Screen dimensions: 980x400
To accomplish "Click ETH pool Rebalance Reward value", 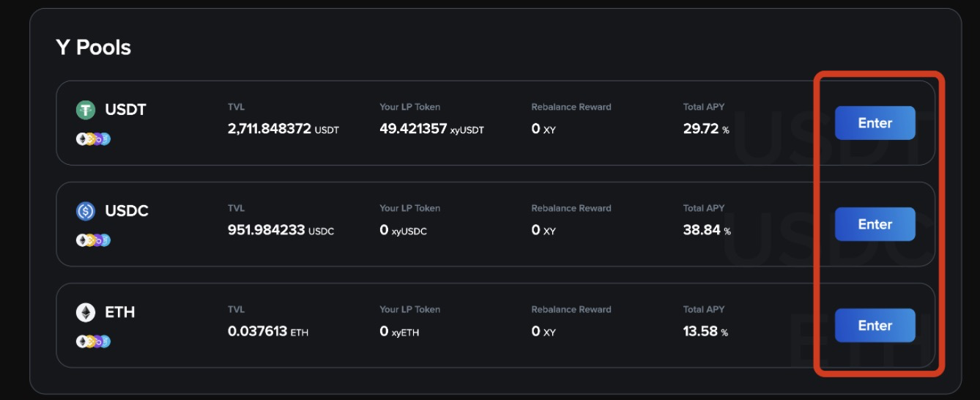I will tap(543, 331).
